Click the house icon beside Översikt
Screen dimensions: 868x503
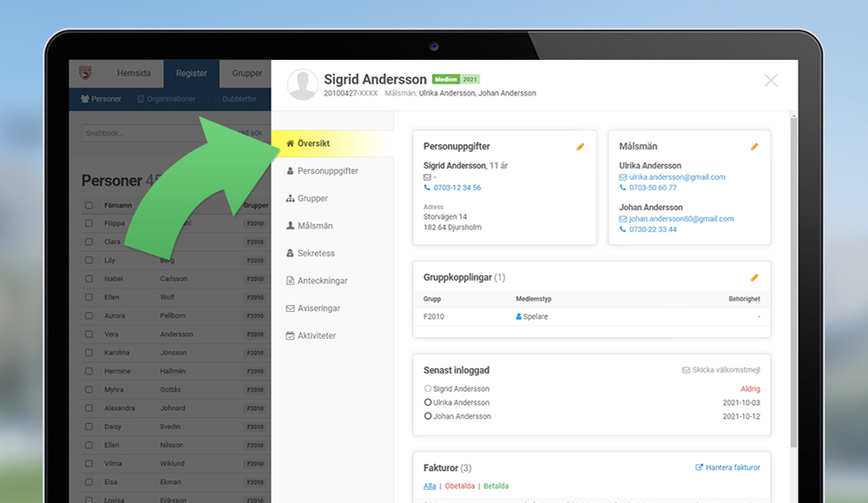click(290, 143)
